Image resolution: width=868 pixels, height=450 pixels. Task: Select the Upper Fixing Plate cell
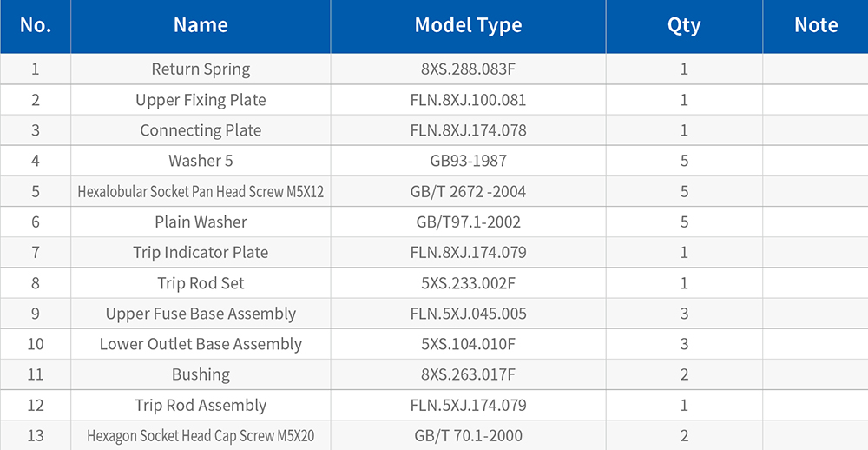pyautogui.click(x=201, y=100)
